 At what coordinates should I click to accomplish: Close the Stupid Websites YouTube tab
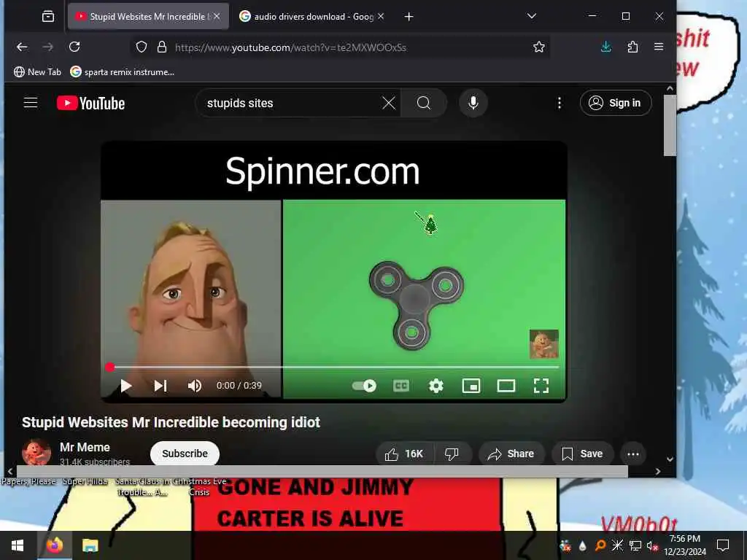click(217, 16)
